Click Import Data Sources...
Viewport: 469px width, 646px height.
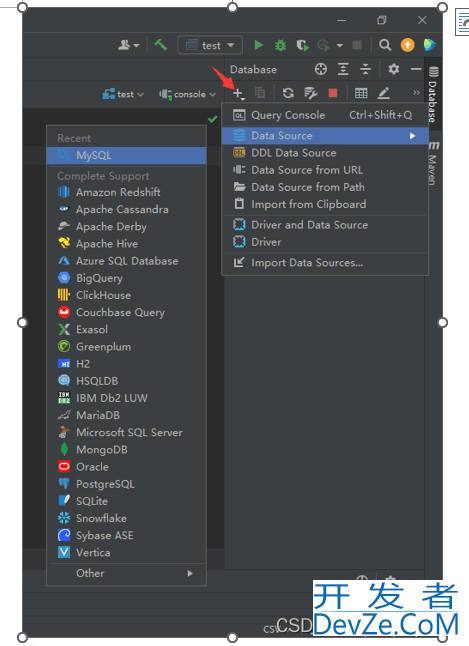coord(325,262)
